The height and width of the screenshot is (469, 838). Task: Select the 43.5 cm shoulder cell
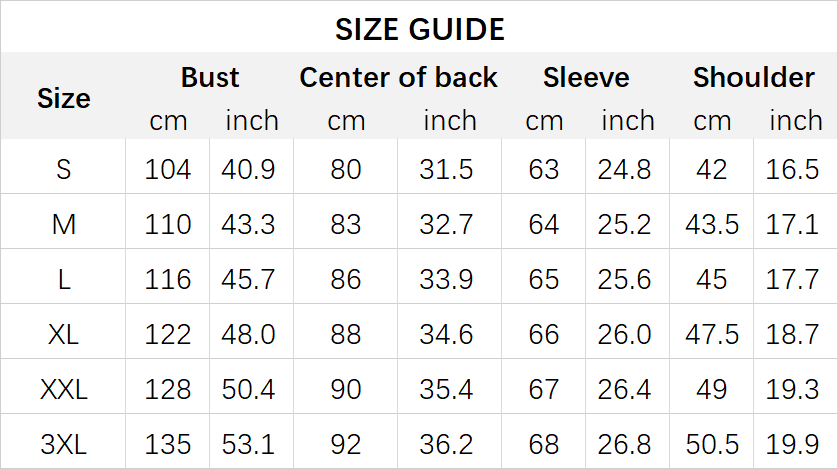point(712,224)
